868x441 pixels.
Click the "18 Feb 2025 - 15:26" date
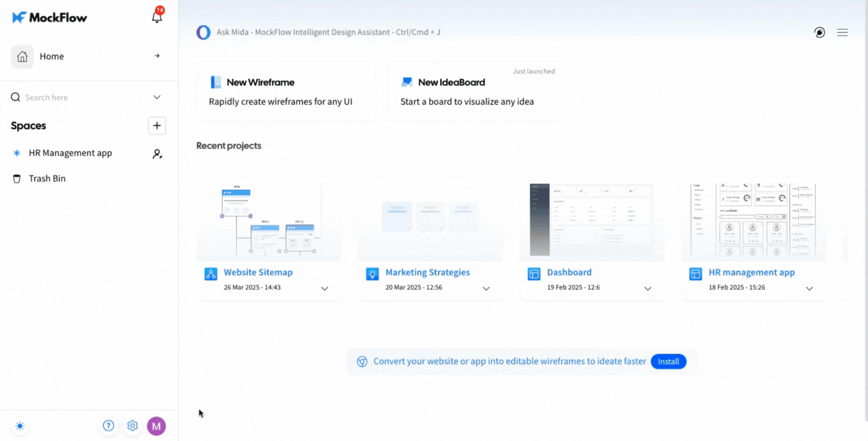pyautogui.click(x=737, y=287)
